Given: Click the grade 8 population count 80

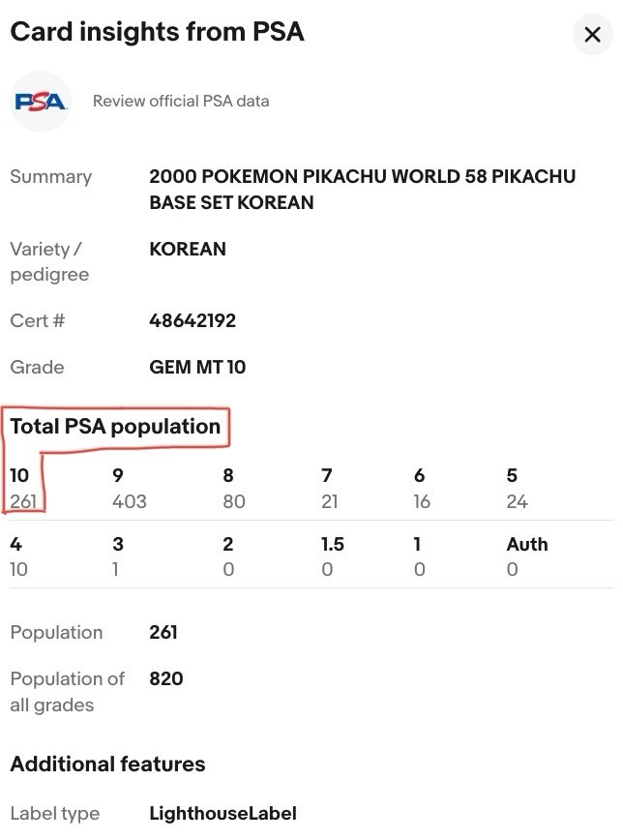Looking at the screenshot, I should 233,501.
